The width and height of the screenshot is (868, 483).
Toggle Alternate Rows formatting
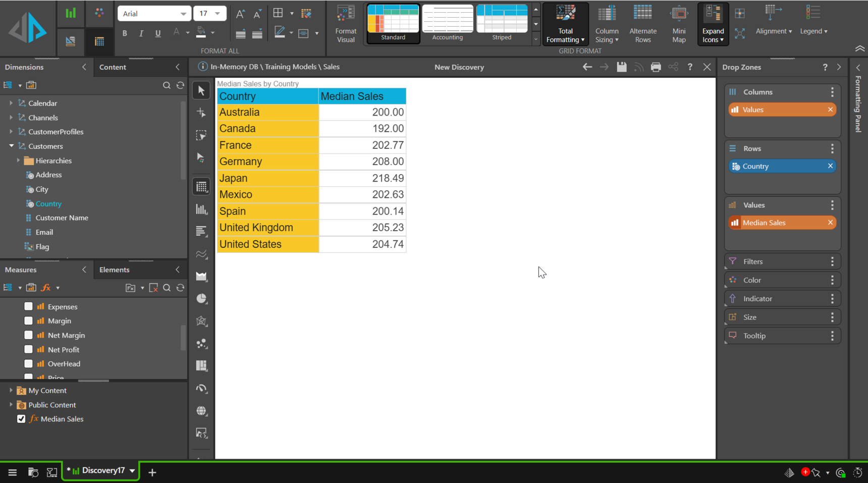(x=642, y=24)
